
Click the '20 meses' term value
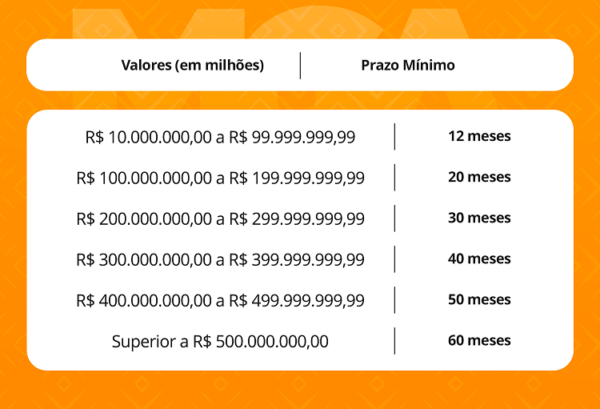point(479,177)
